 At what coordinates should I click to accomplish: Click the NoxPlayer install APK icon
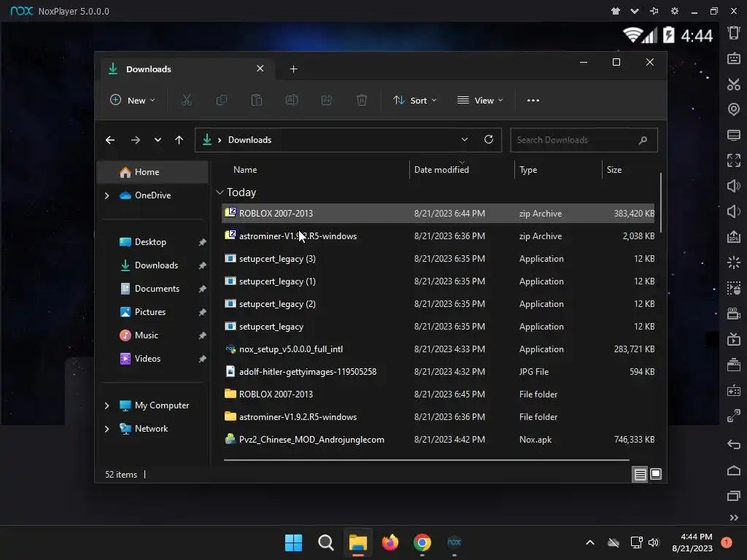tap(734, 237)
